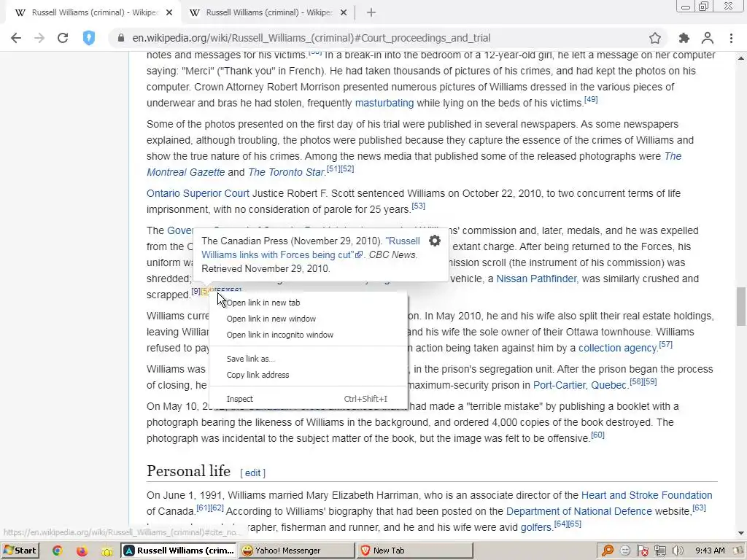Choose Inspect from context menu
This screenshot has width=747, height=560.
(309, 399)
